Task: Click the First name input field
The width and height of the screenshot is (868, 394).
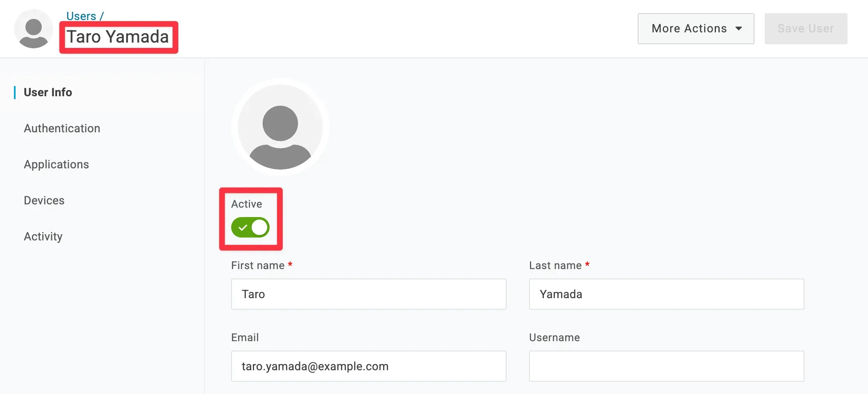Action: point(368,294)
